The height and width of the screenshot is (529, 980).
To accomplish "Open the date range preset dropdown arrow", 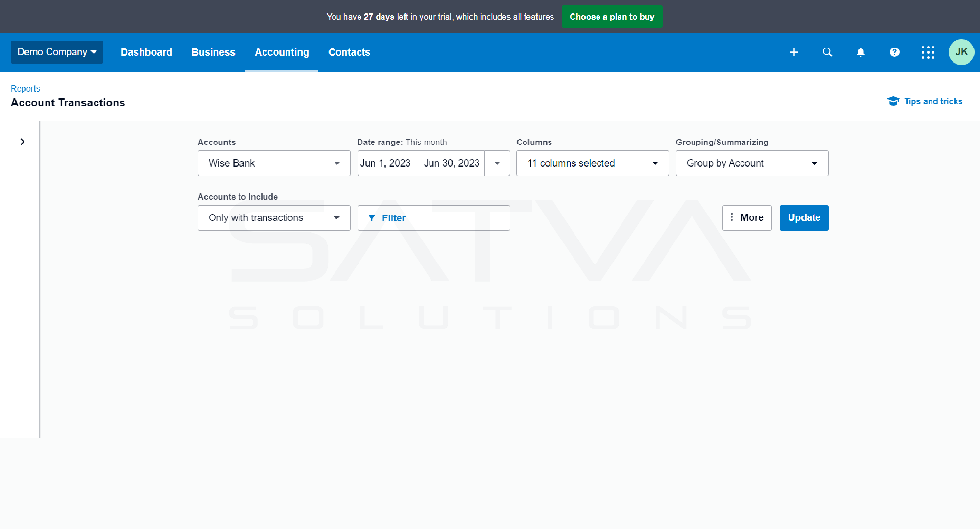I will point(497,163).
